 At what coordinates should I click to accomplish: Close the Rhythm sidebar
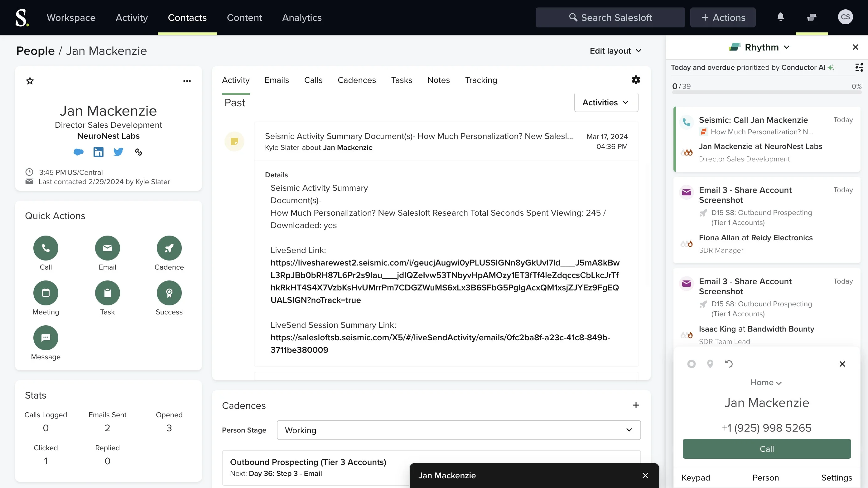(856, 47)
